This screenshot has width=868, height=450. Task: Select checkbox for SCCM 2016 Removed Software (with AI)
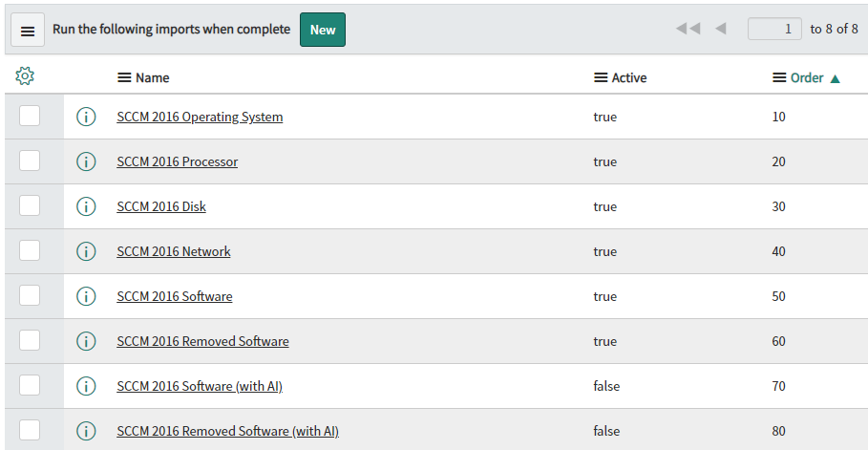point(30,430)
